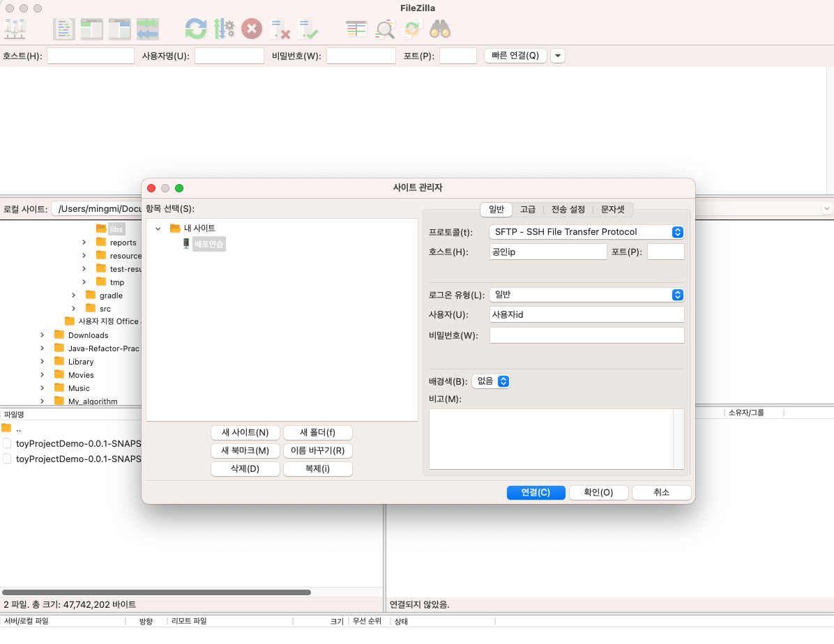Screen dimensions: 834x644
Task: Click the 빠른 연결(Q) button
Action: click(x=515, y=56)
